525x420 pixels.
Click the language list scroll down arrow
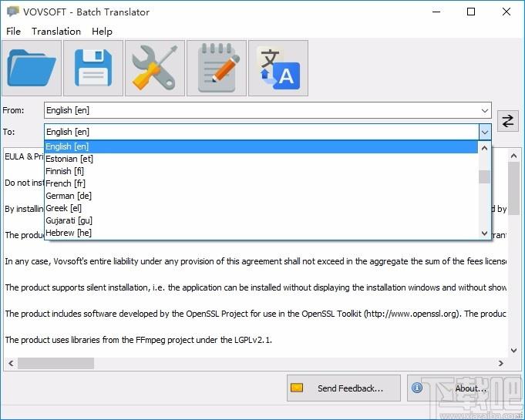(x=484, y=233)
